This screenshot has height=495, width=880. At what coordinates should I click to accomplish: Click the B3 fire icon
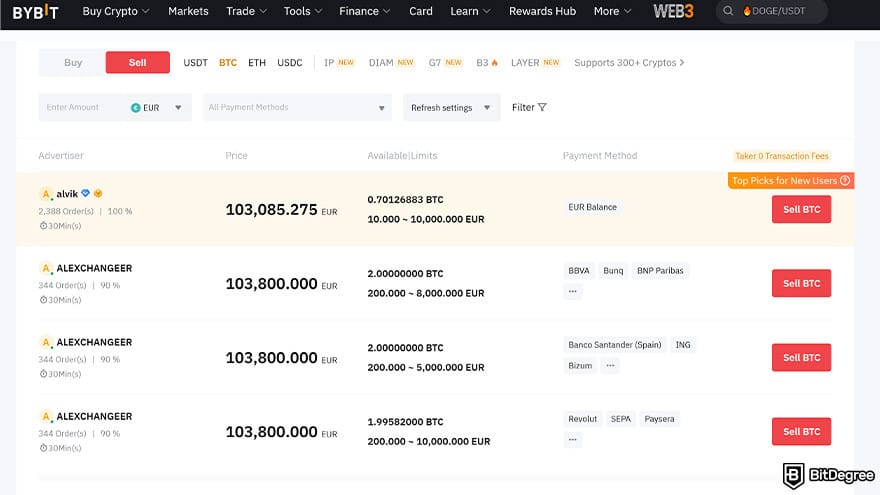(494, 63)
